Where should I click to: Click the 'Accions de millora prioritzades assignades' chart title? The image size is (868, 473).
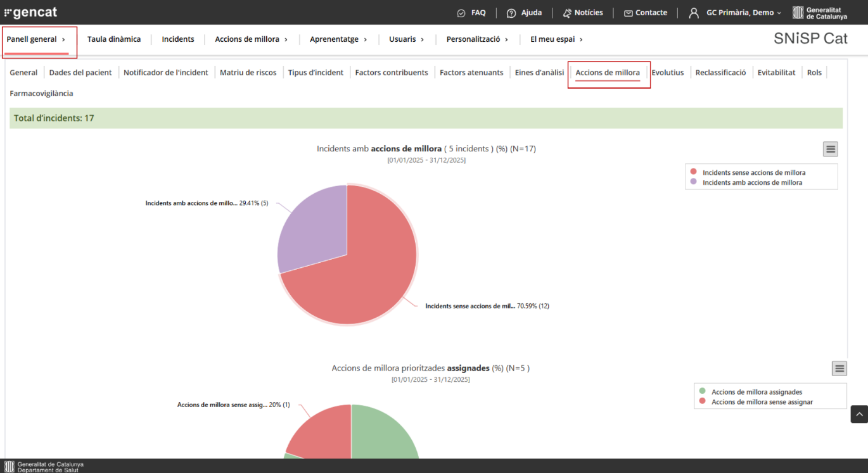[431, 368]
